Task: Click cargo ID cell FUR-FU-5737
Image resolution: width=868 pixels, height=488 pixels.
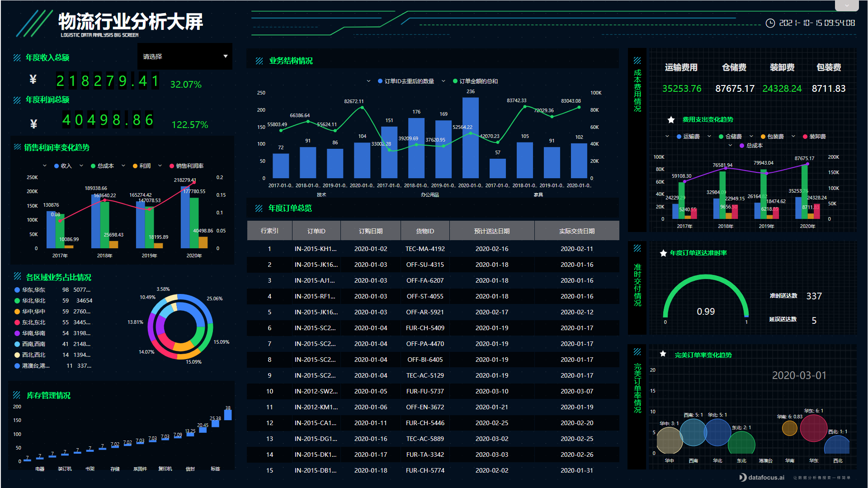Action: (425, 391)
